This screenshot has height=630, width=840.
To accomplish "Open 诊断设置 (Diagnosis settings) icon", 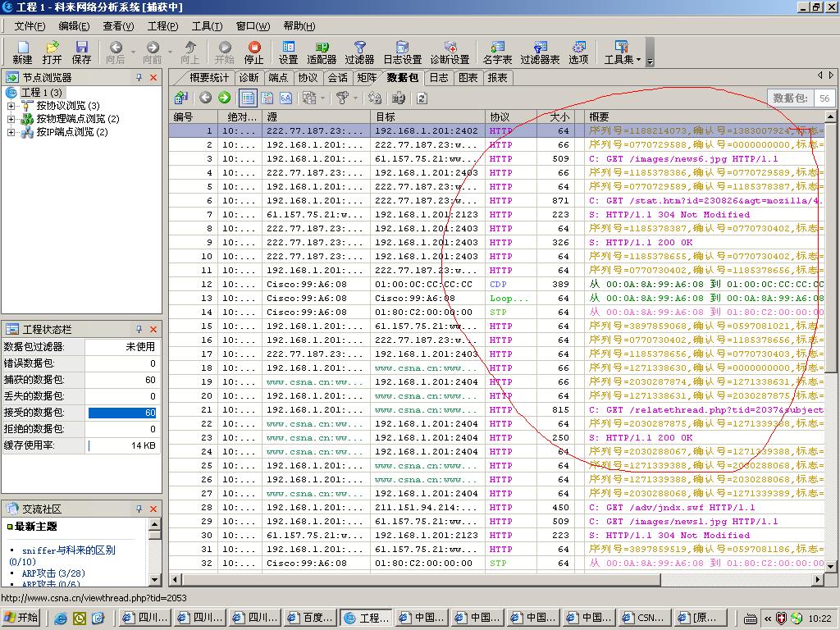I will 450,52.
